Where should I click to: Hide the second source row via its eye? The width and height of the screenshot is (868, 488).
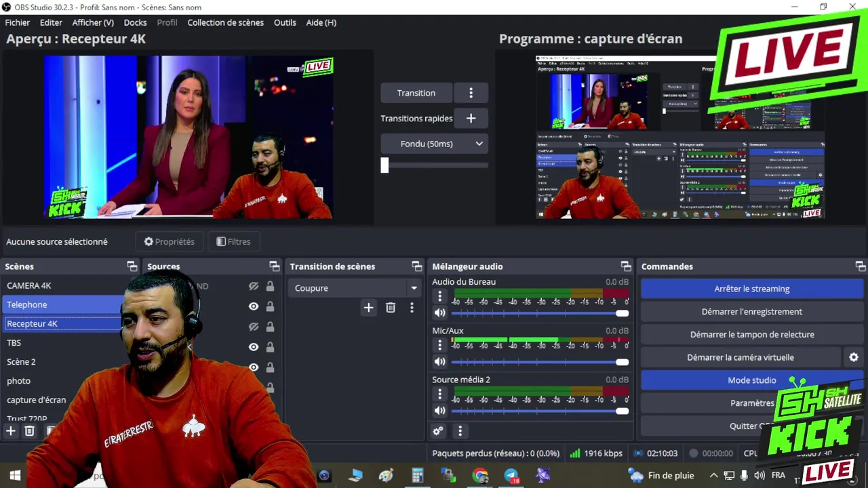[x=254, y=306]
